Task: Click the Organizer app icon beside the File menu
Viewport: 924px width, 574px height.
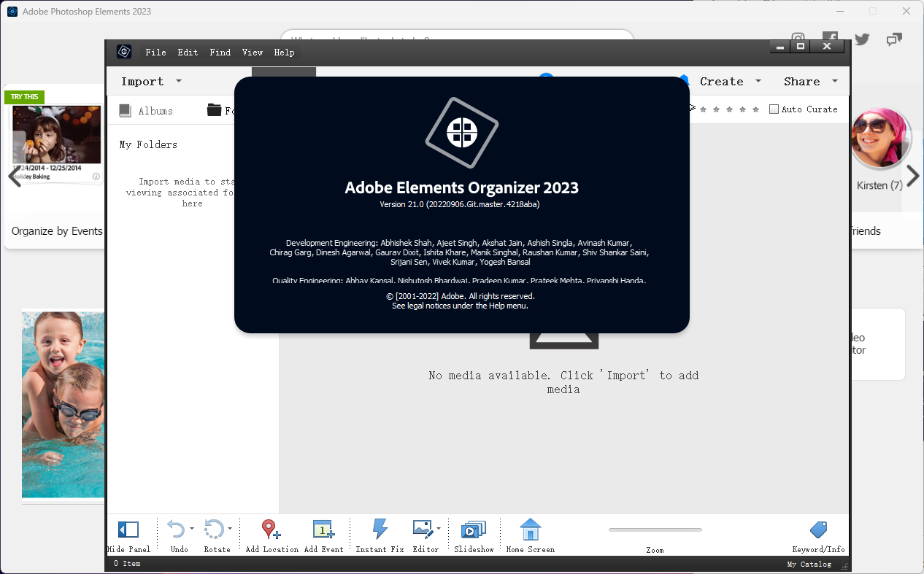Action: point(124,51)
